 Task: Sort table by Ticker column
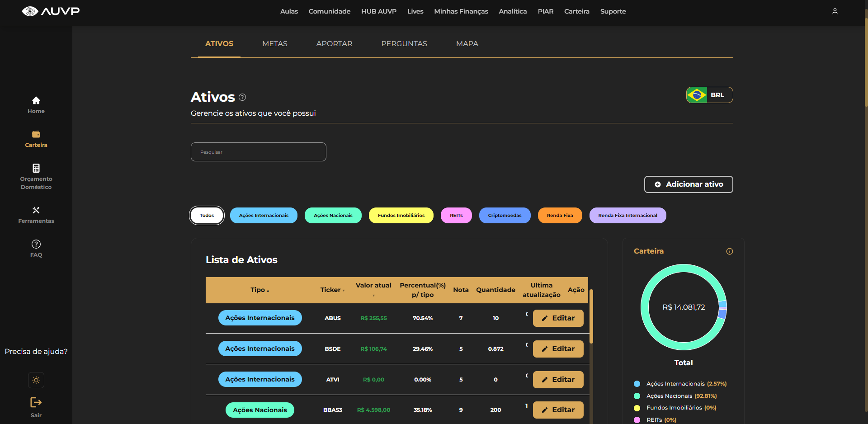(332, 290)
